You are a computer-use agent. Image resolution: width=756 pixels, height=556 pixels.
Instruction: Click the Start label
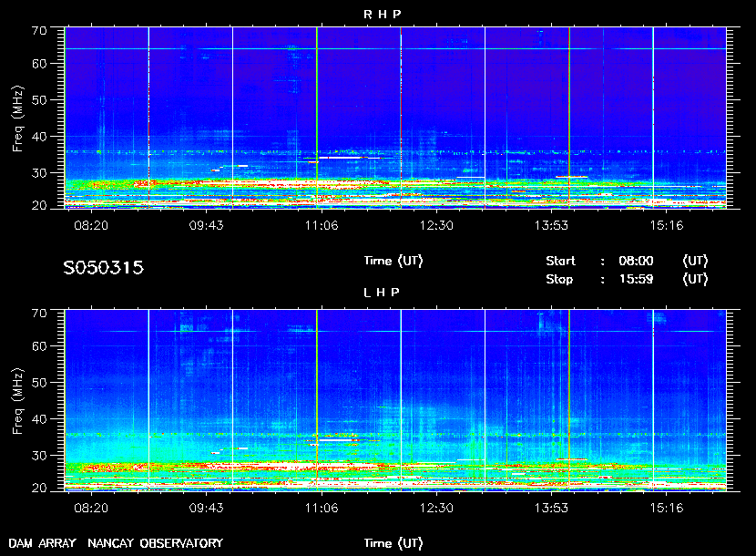click(560, 261)
